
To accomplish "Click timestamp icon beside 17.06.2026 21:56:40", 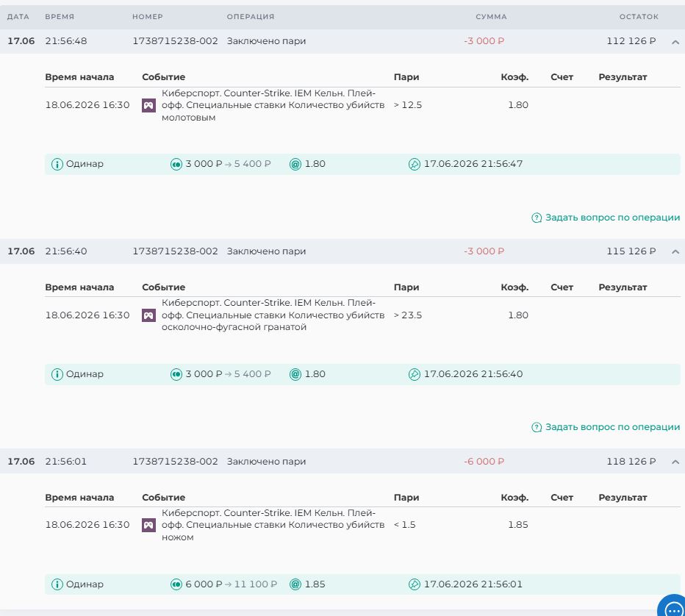I will 414,374.
